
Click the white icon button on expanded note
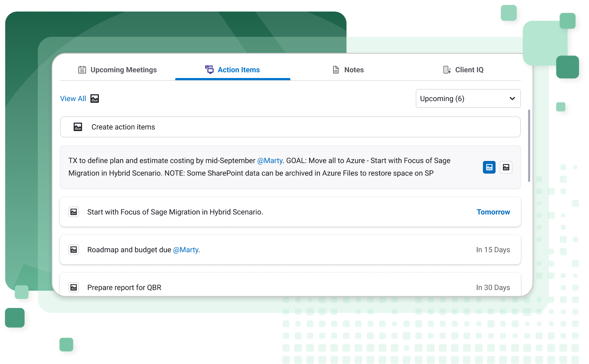point(506,167)
